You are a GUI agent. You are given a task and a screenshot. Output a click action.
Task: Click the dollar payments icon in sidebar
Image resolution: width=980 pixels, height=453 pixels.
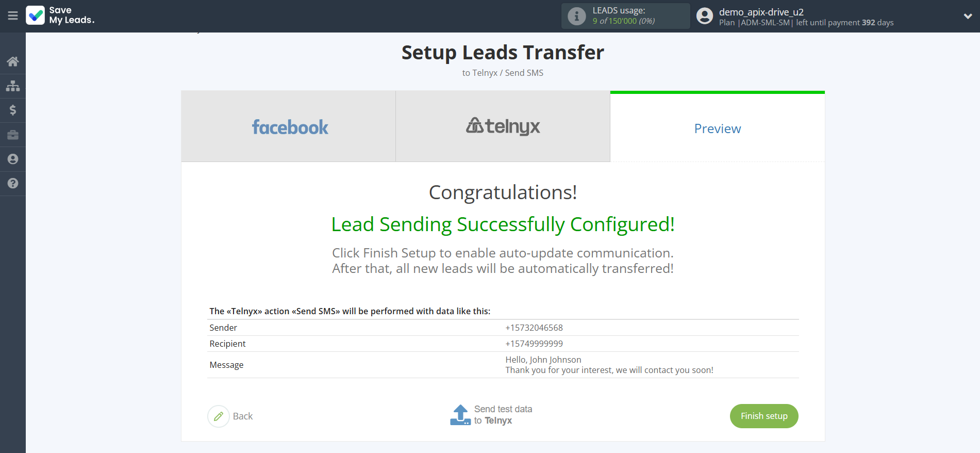click(x=12, y=110)
